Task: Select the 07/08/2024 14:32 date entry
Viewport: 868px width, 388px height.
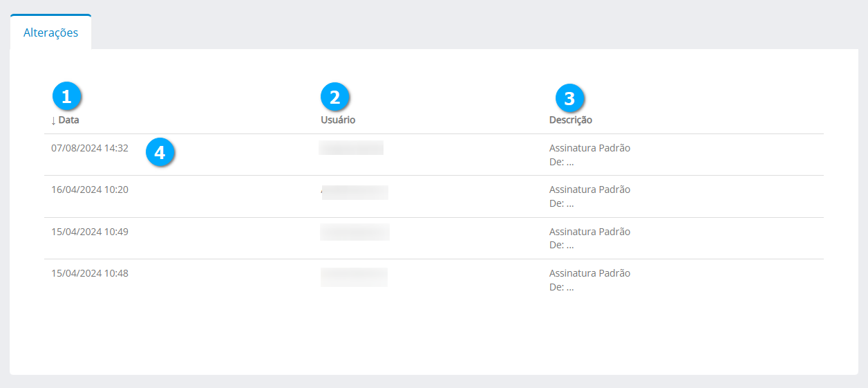Action: coord(90,148)
